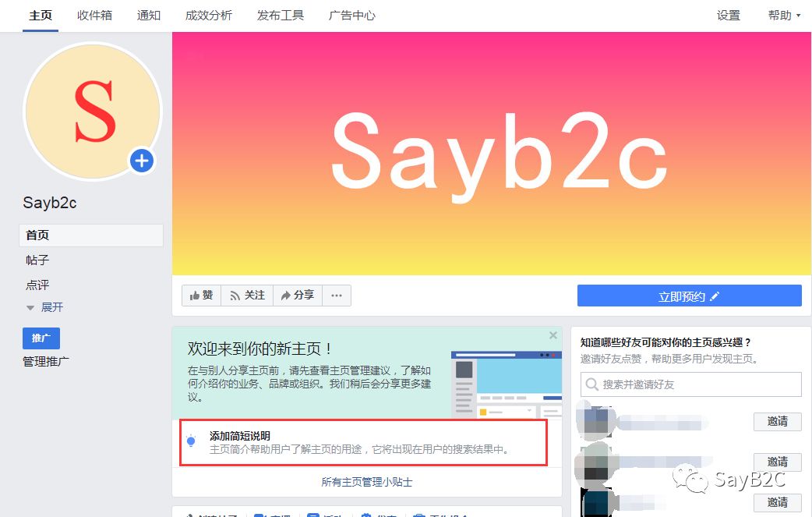Open the 发布工具 tab
The height and width of the screenshot is (517, 812).
point(281,16)
